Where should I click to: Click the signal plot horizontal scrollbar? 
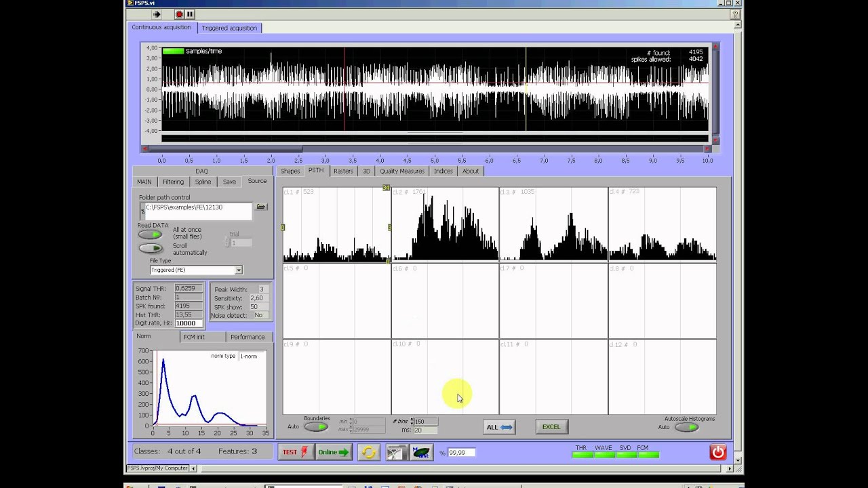tap(427, 149)
